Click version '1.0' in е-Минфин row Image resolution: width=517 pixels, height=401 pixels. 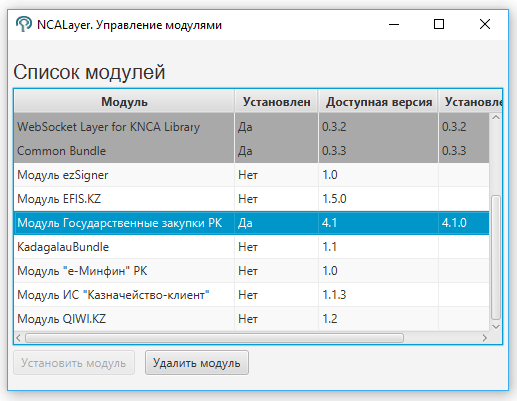[330, 271]
